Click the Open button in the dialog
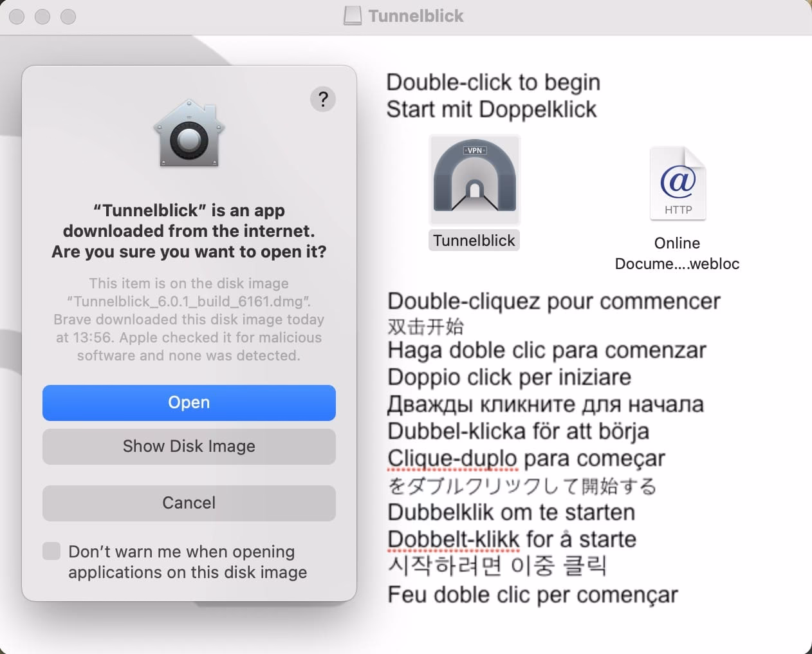Screen dimensions: 812x654 (x=189, y=402)
